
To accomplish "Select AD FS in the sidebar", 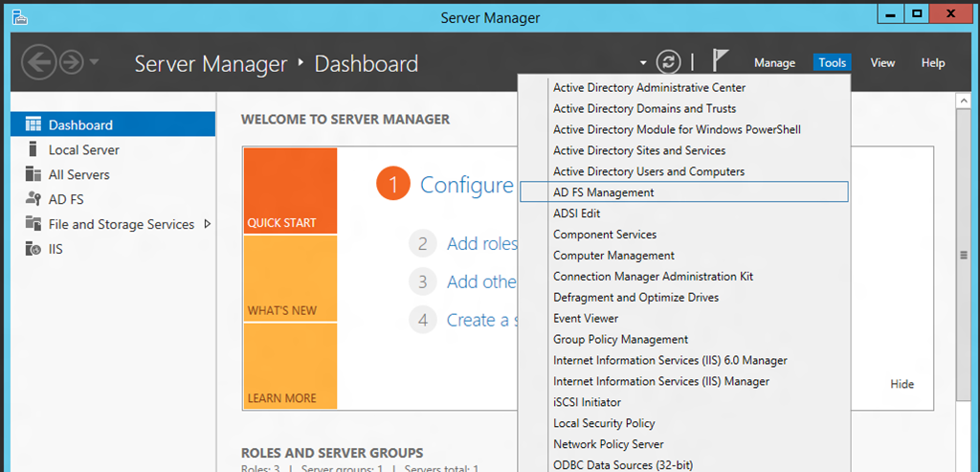I will coord(113,199).
